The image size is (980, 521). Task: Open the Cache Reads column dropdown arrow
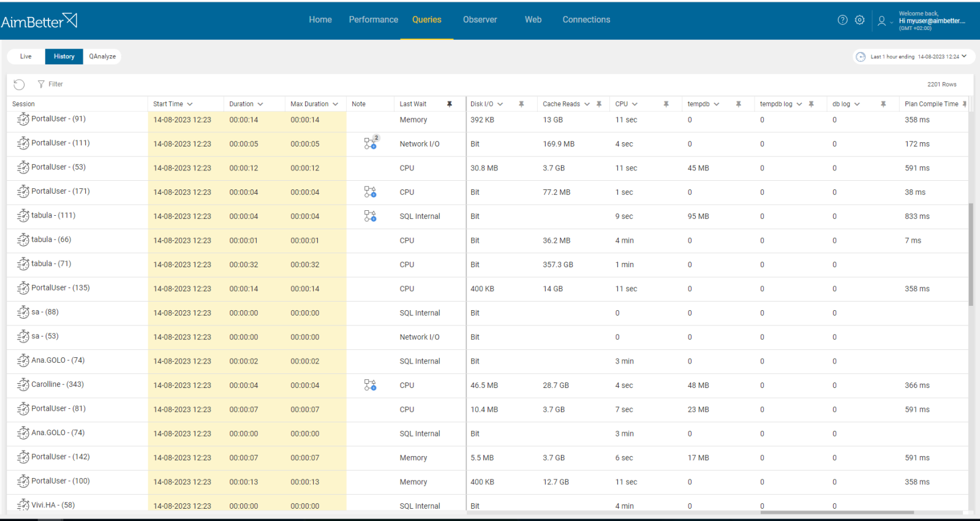pos(587,104)
